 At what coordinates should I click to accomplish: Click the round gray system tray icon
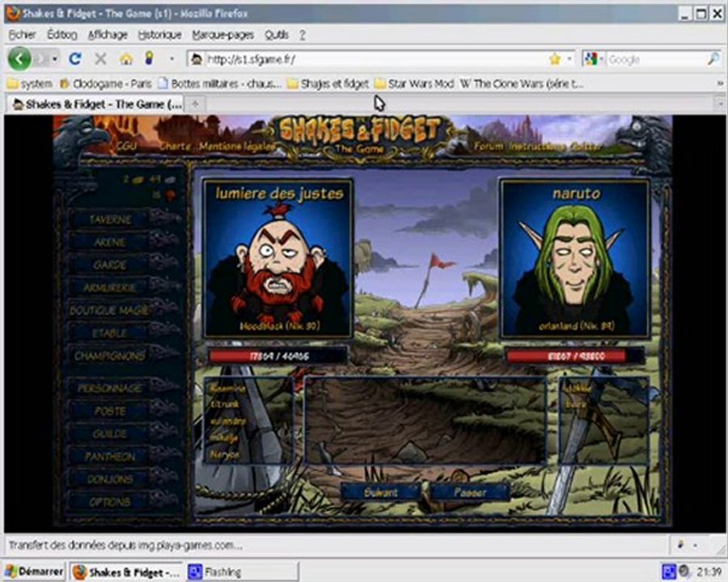coord(684,571)
